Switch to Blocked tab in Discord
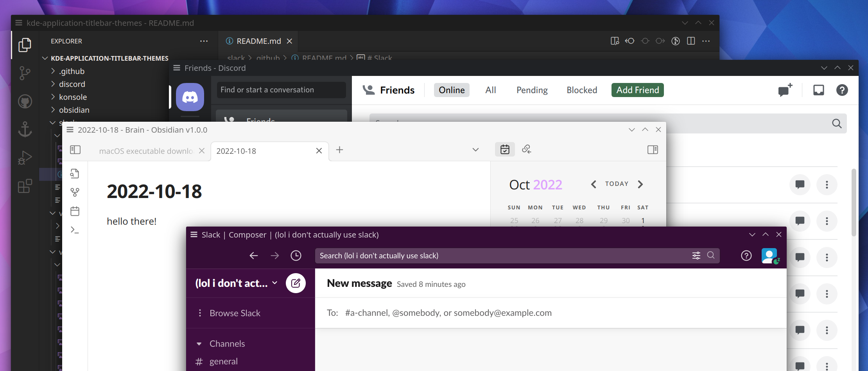 [x=582, y=90]
